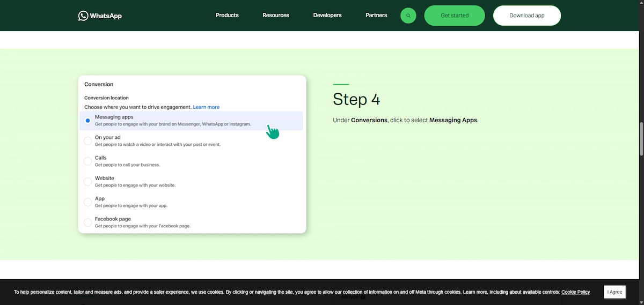Select the On your ad radio option
The image size is (644, 305).
coord(87,141)
